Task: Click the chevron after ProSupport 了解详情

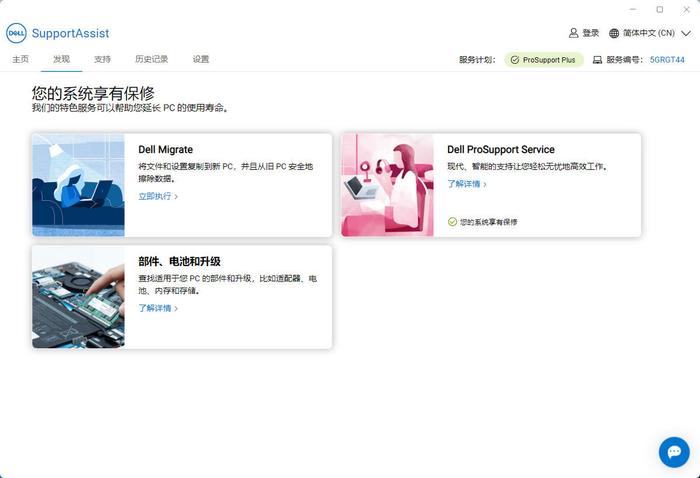Action: coord(485,184)
